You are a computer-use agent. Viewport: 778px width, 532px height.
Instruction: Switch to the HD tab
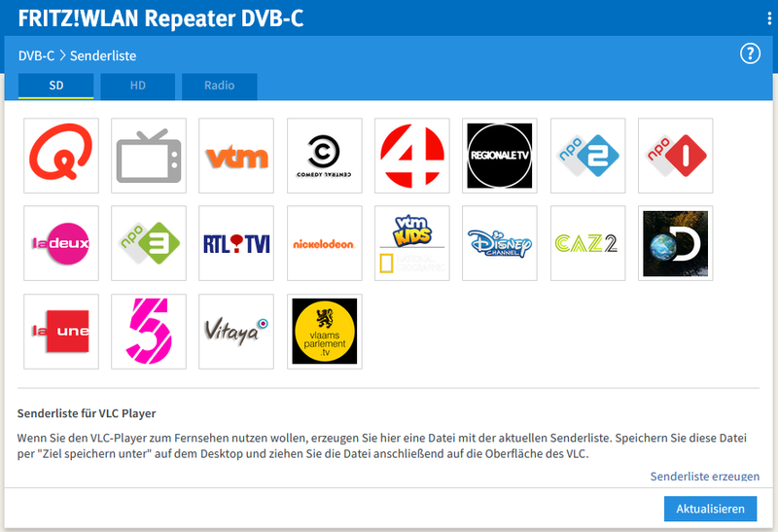coord(138,86)
